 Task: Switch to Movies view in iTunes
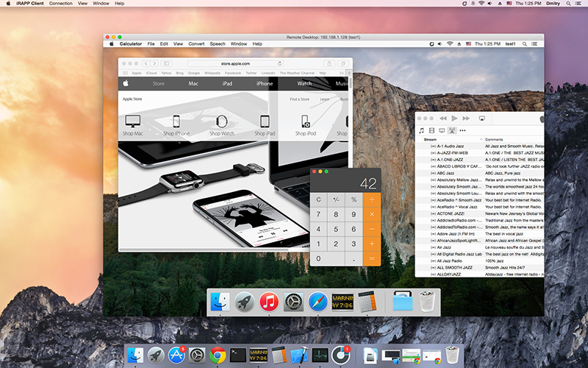431,130
